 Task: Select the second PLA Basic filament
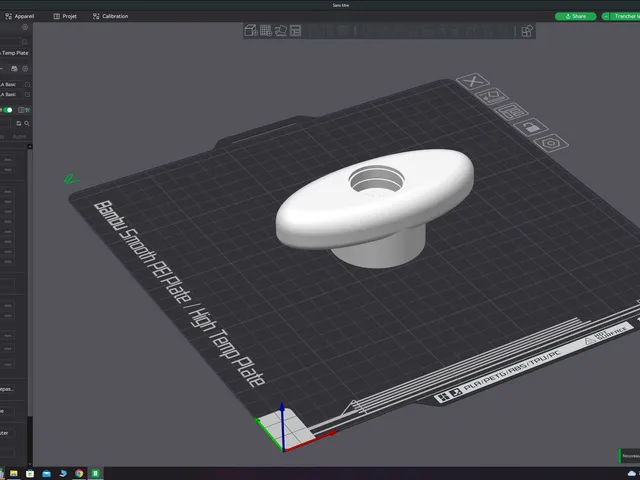[9, 94]
